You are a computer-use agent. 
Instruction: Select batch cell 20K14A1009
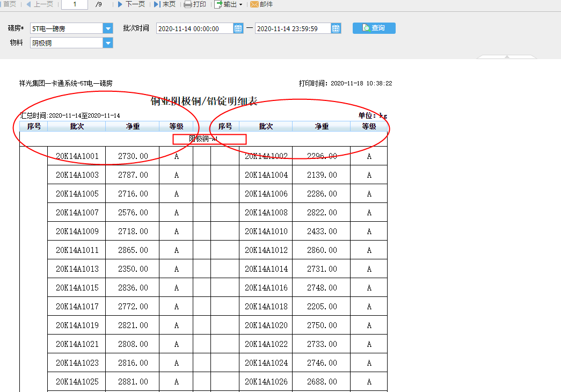point(77,231)
